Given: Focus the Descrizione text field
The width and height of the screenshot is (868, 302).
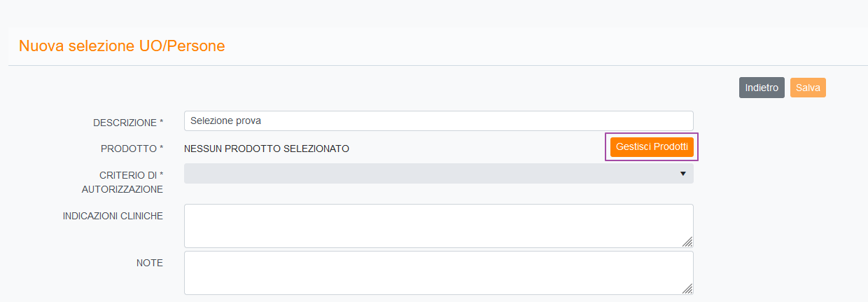Looking at the screenshot, I should point(438,121).
